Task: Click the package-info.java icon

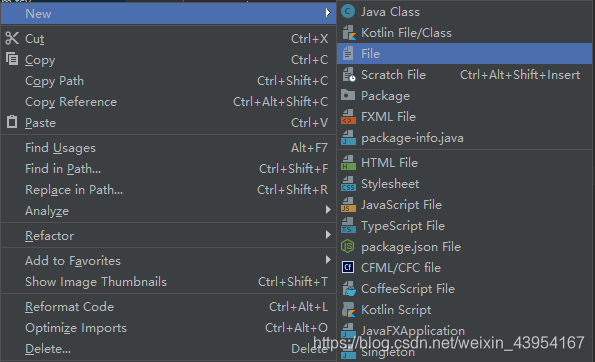Action: pyautogui.click(x=348, y=138)
